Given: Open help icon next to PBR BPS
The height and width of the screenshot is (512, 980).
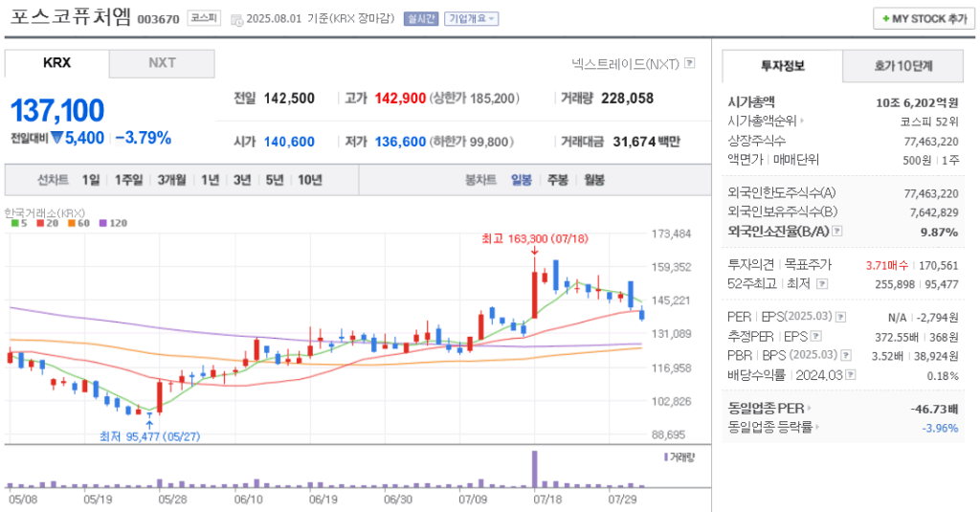Looking at the screenshot, I should (846, 355).
